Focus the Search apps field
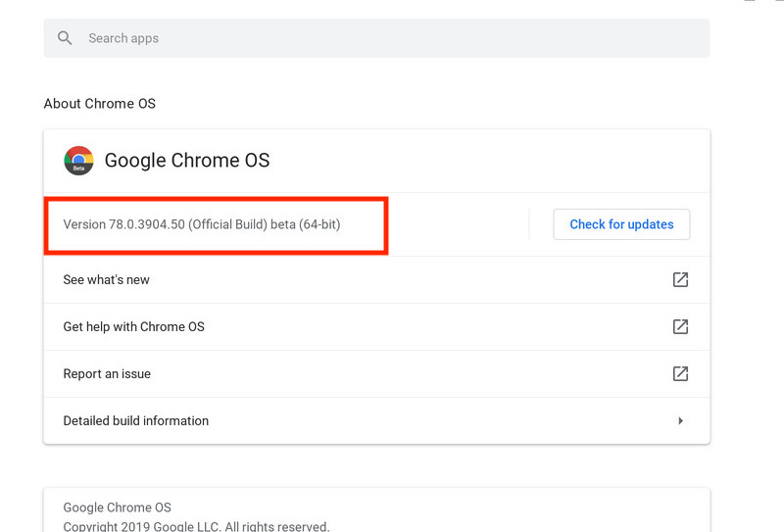 point(376,38)
